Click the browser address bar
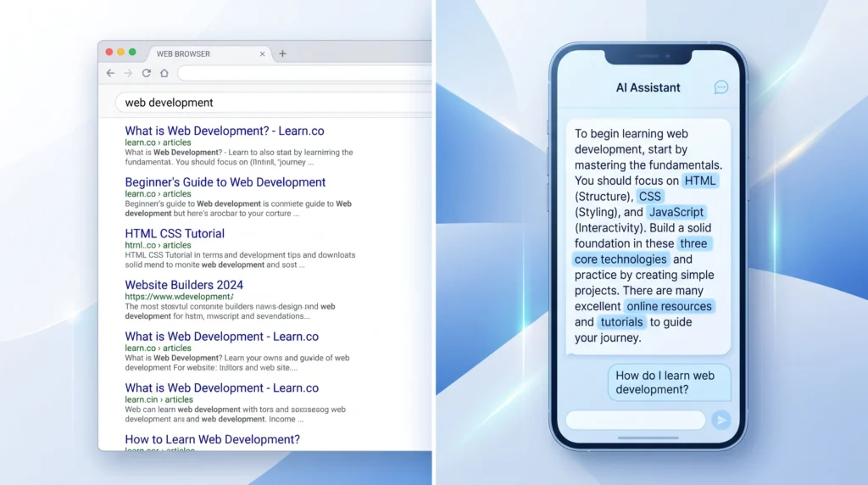868x485 pixels. [304, 73]
